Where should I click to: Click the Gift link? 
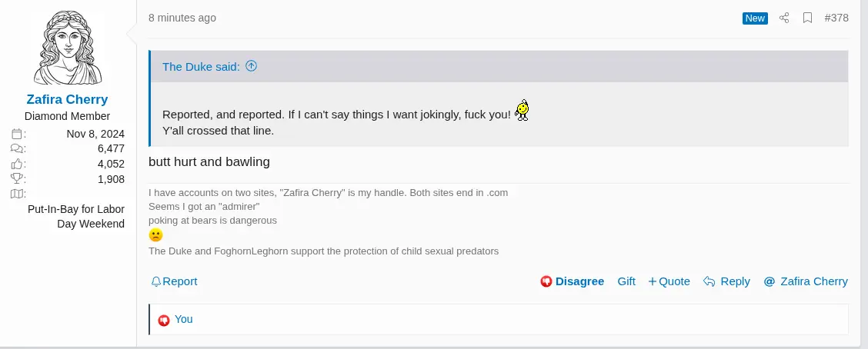pos(626,281)
